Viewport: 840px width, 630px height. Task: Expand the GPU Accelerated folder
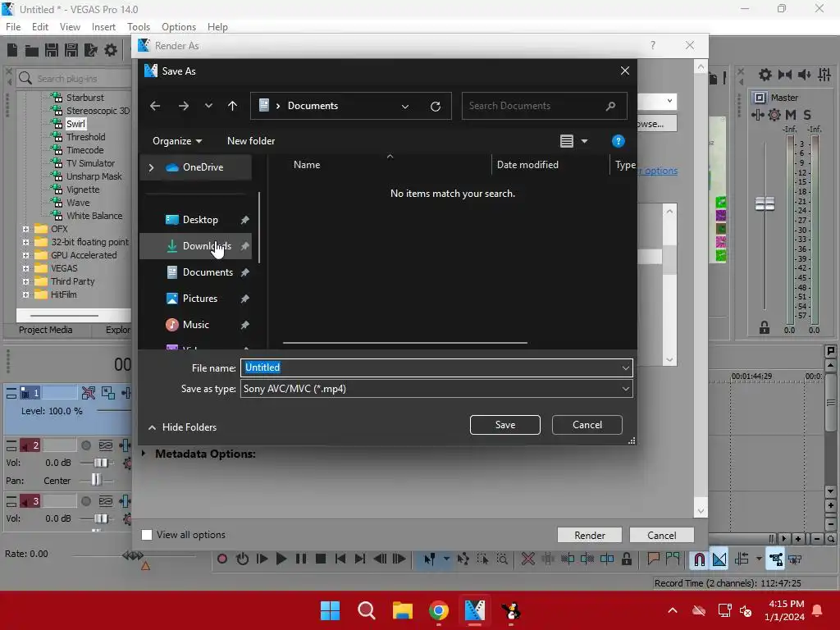pyautogui.click(x=25, y=256)
